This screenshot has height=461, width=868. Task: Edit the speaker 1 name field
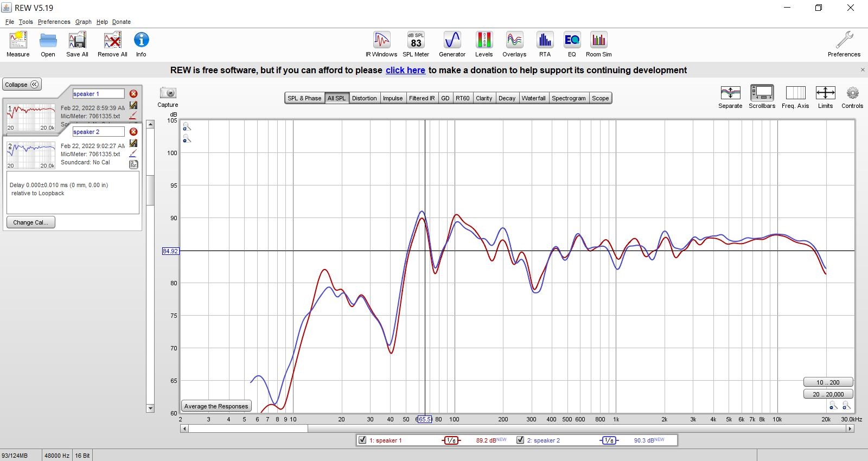(98, 94)
